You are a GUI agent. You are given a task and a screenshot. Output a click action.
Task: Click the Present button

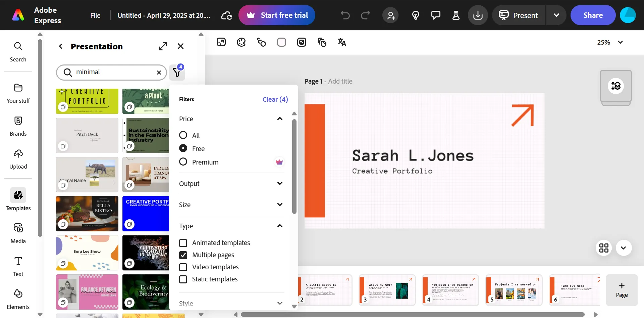(x=518, y=15)
